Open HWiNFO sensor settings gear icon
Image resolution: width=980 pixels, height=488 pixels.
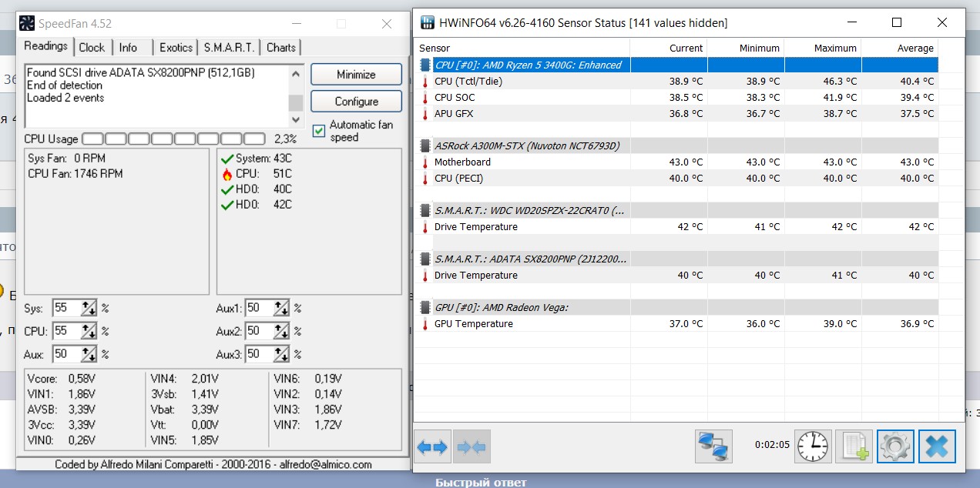pos(895,446)
